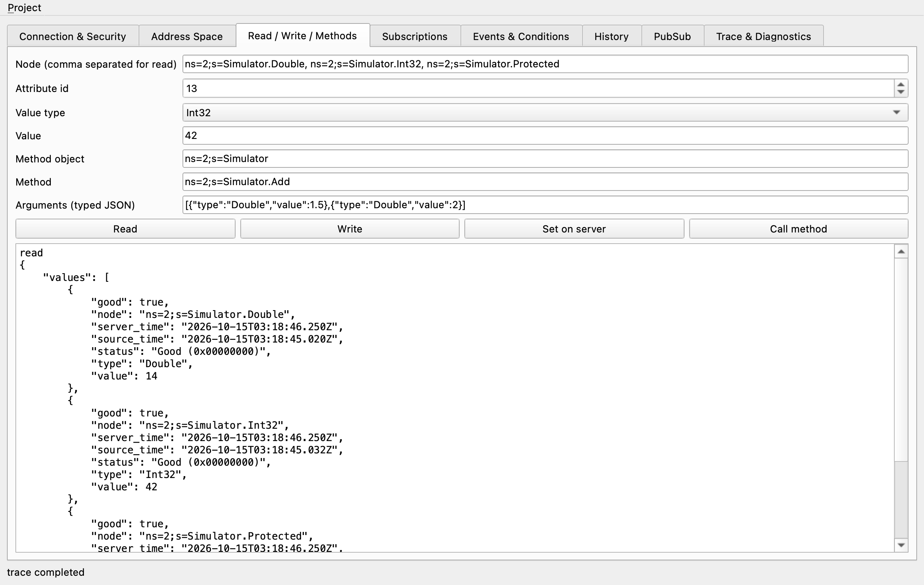Click the "Value type" label

coord(40,113)
